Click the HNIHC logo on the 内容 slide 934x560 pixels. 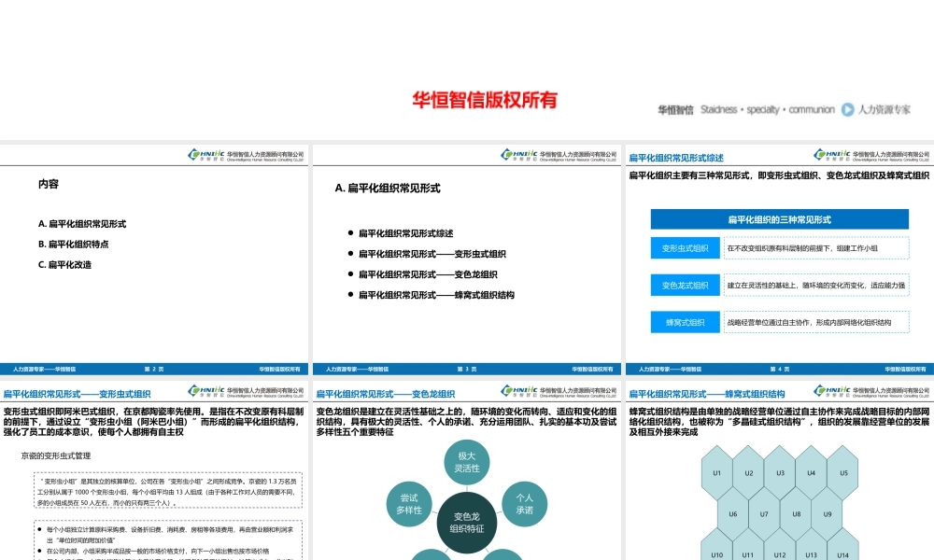pos(206,155)
